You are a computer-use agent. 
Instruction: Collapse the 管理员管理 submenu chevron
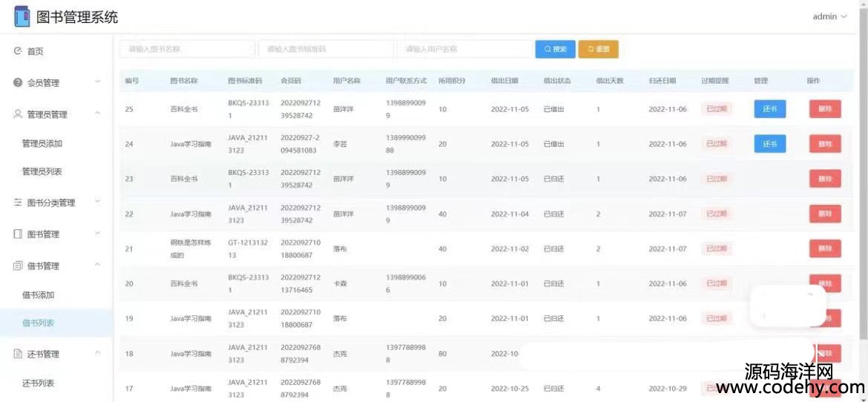[97, 113]
